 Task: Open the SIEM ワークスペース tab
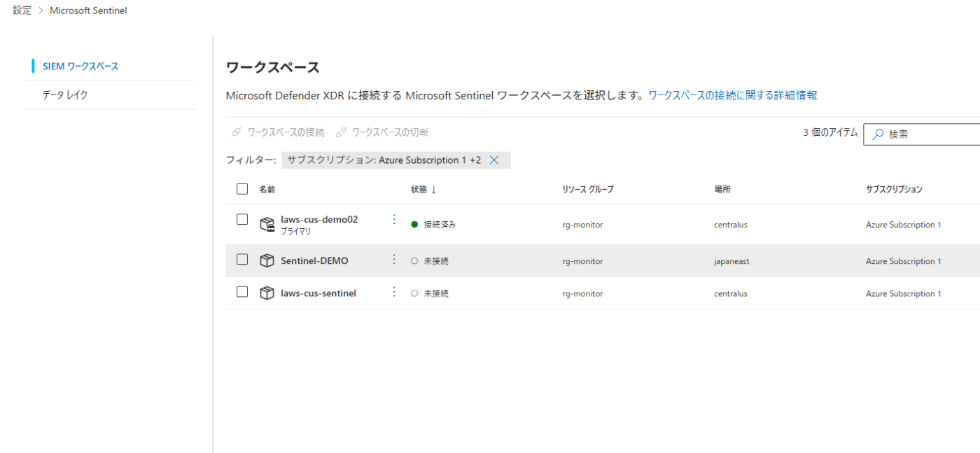point(80,67)
